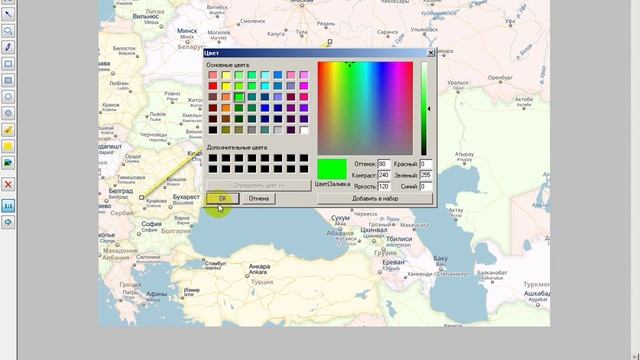The height and width of the screenshot is (360, 640).
Task: Click the Определить цвет button
Action: click(x=258, y=185)
